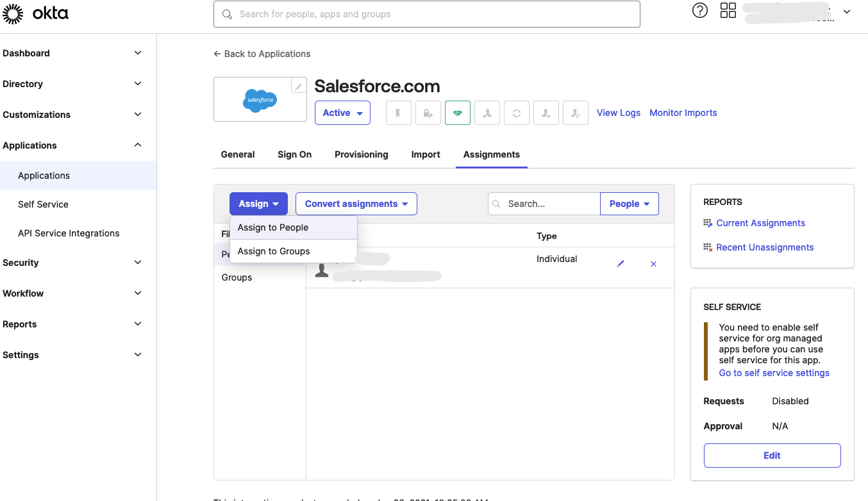Go Back to Applications

267,54
